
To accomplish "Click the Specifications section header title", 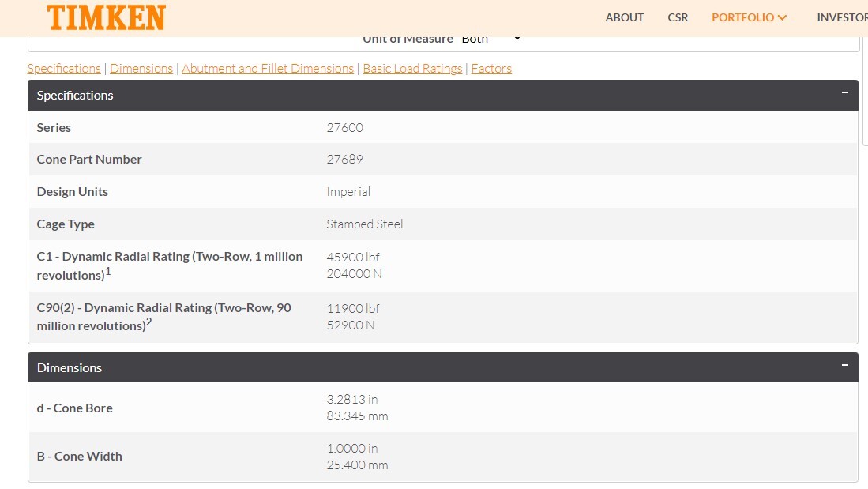I will (x=75, y=96).
